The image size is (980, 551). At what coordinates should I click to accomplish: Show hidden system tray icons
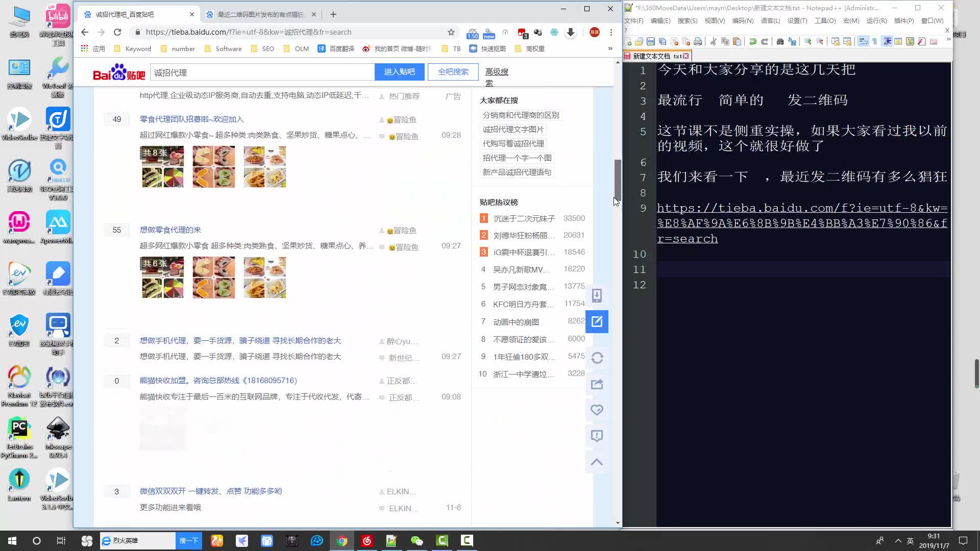pos(898,541)
